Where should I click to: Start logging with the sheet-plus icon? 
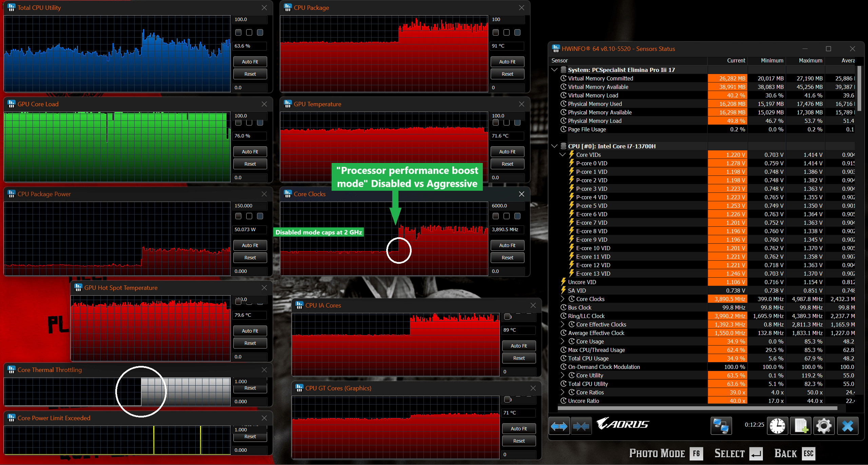(x=801, y=426)
